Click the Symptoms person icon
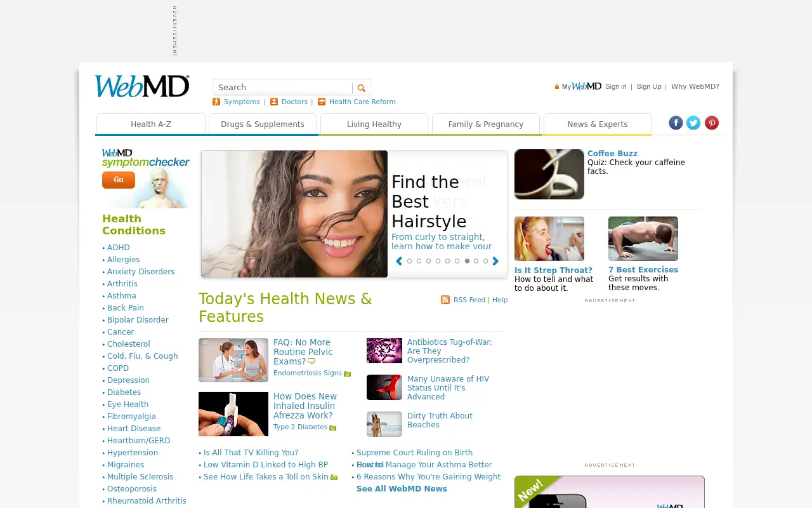The image size is (812, 508). [x=216, y=102]
